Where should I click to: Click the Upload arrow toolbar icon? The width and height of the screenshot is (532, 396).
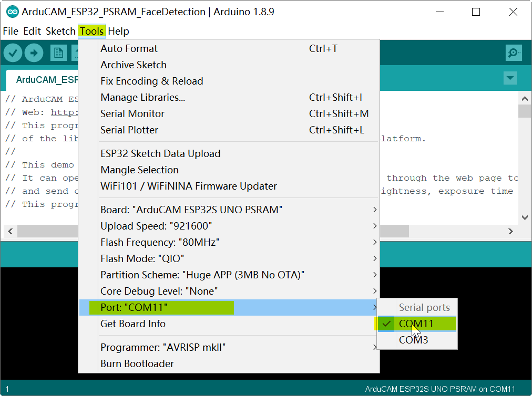click(34, 53)
